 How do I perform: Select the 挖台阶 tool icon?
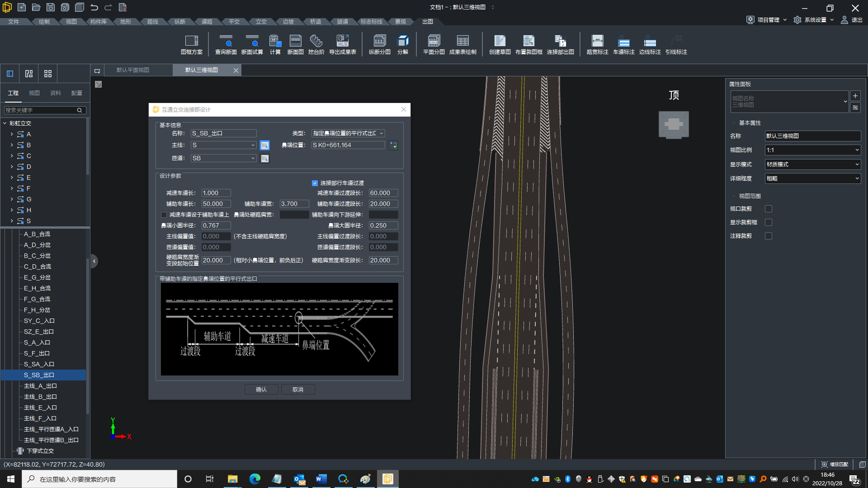316,44
